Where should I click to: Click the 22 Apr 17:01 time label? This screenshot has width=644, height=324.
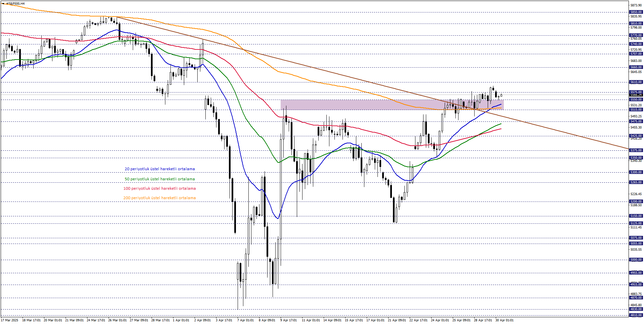(x=418, y=320)
